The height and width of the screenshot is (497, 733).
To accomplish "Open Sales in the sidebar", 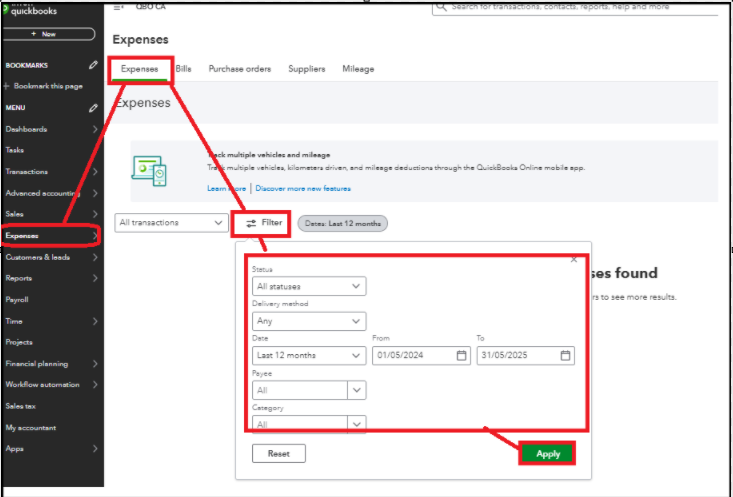I will point(14,214).
